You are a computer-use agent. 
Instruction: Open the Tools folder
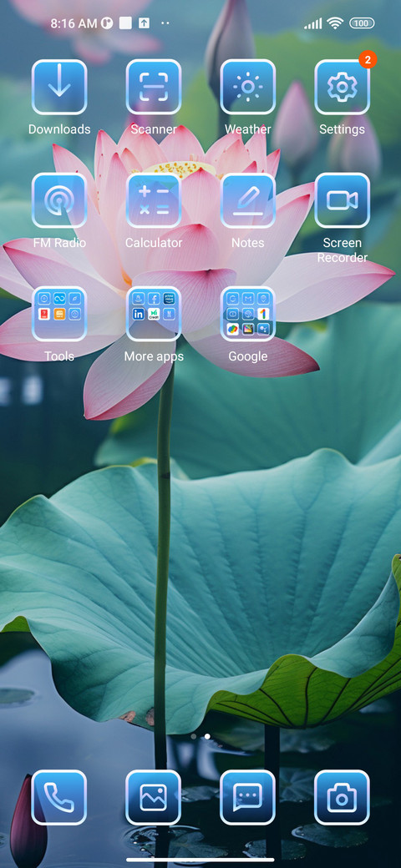tap(59, 314)
